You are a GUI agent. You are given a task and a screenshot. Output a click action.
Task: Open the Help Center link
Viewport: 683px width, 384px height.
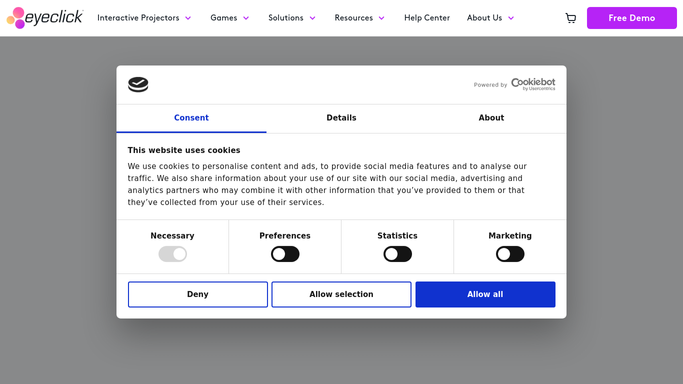(427, 18)
